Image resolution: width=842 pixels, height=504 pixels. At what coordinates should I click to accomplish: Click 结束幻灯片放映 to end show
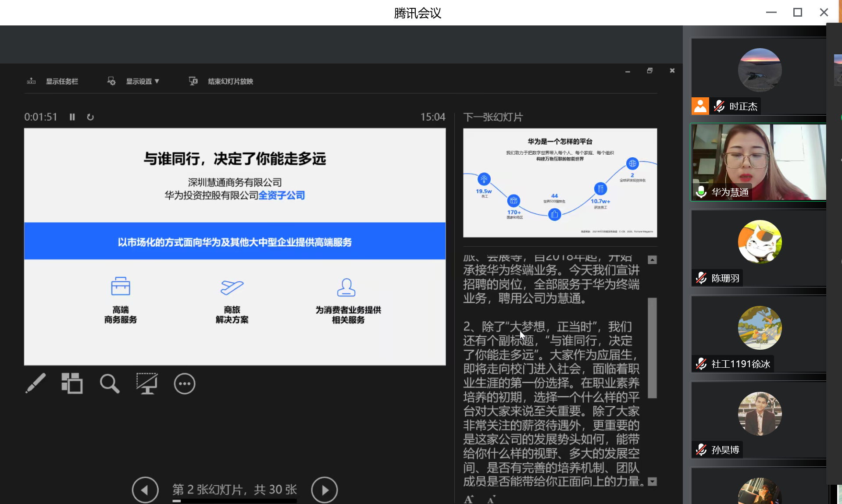coord(230,82)
